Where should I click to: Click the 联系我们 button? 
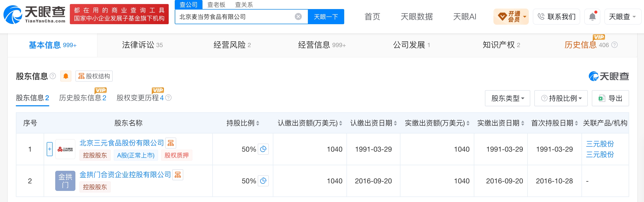coord(557,17)
